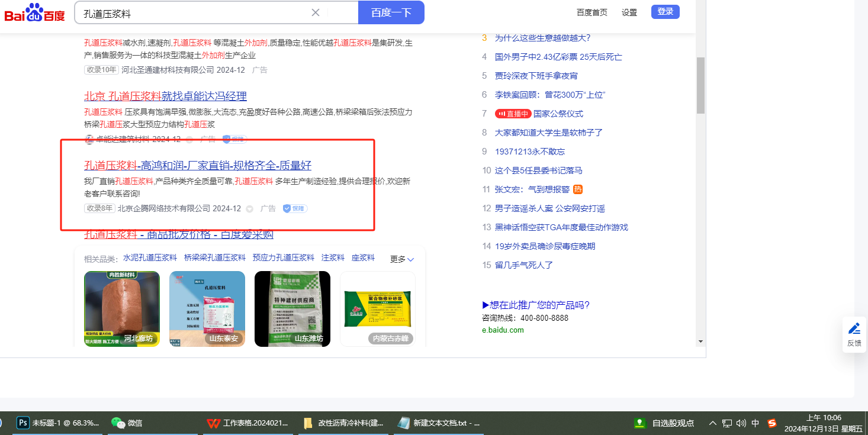Click 咨询热线:400-800-8888 text
Viewport: 868px width, 435px height.
pyautogui.click(x=525, y=318)
